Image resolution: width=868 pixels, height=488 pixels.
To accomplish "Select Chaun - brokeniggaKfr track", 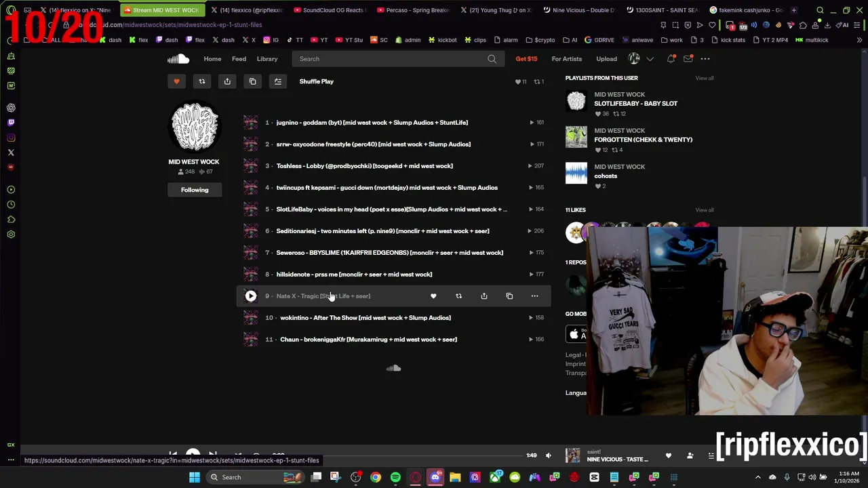I will pyautogui.click(x=368, y=340).
